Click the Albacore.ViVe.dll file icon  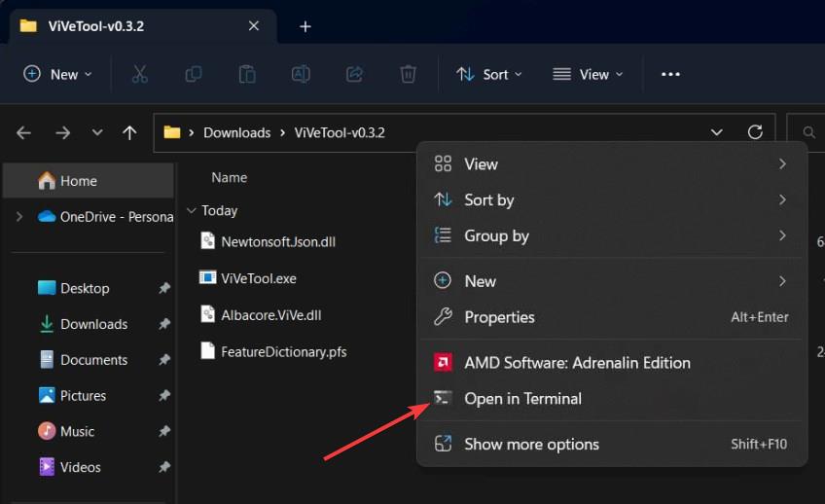point(208,314)
